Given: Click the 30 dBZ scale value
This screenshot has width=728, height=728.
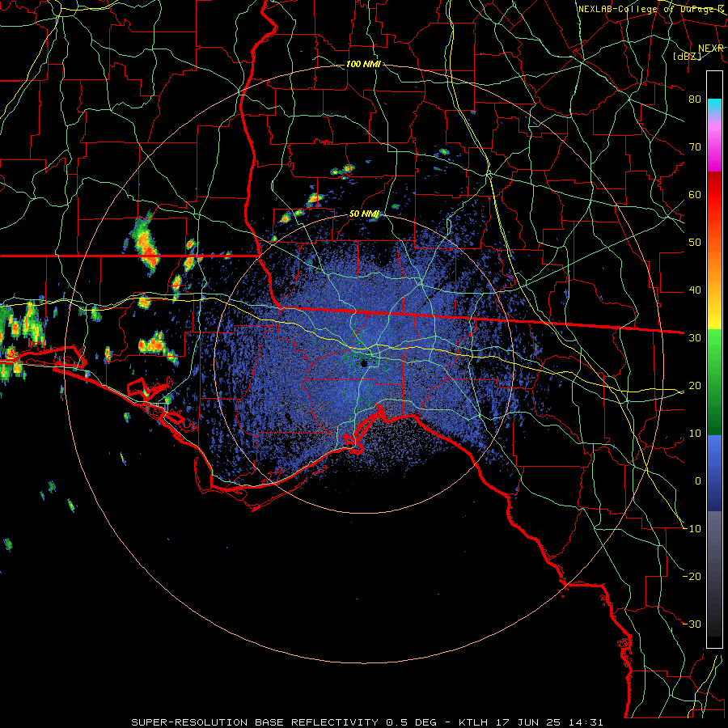Looking at the screenshot, I should [x=695, y=338].
